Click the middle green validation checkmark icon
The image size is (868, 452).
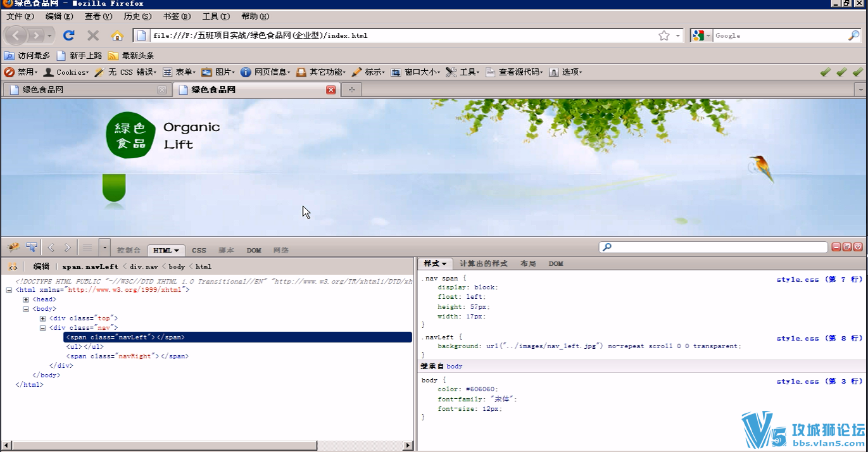(x=841, y=72)
